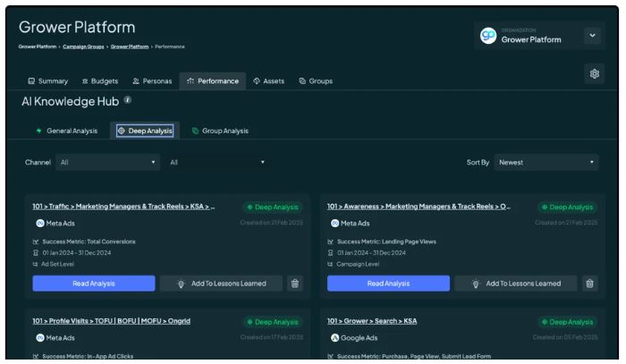Open the 101 > Awareness campaign link

point(419,207)
